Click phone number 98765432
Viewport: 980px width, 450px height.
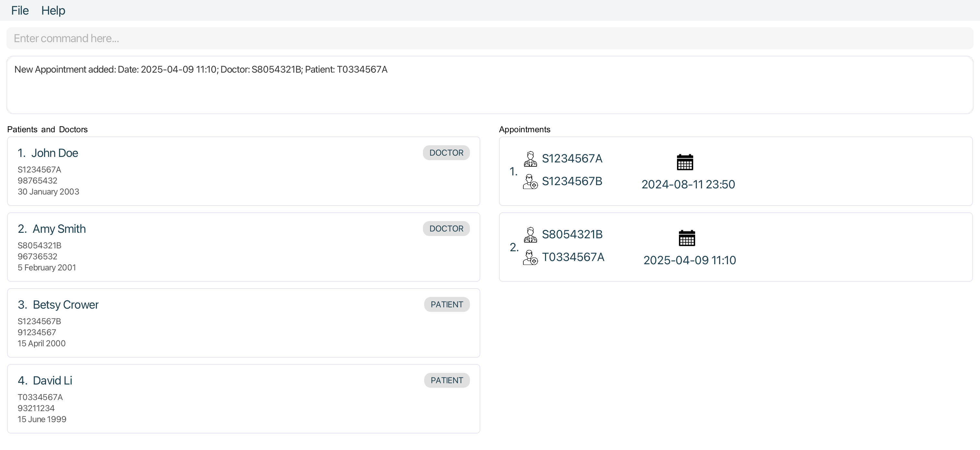click(x=37, y=181)
